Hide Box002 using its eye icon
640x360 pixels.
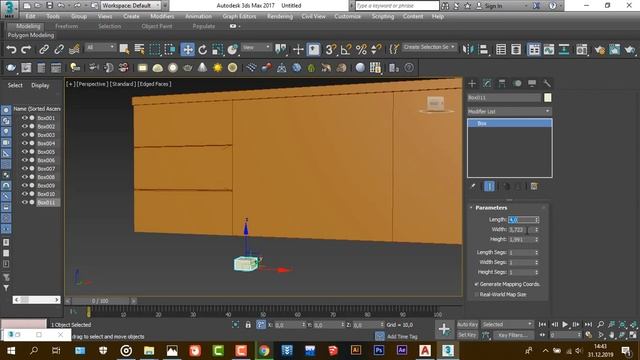(x=24, y=126)
